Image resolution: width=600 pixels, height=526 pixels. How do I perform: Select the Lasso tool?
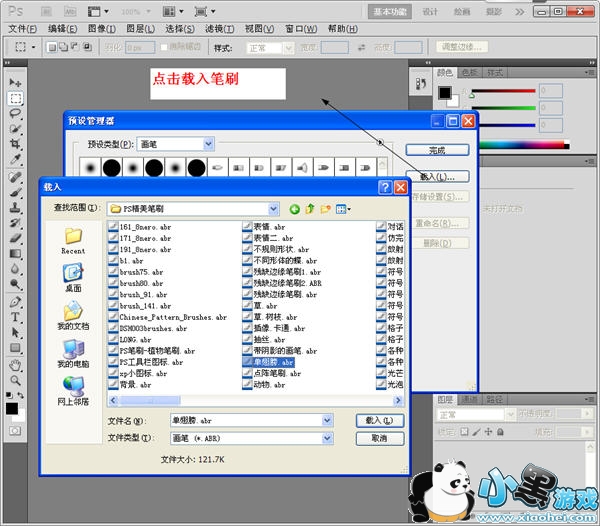pyautogui.click(x=16, y=114)
